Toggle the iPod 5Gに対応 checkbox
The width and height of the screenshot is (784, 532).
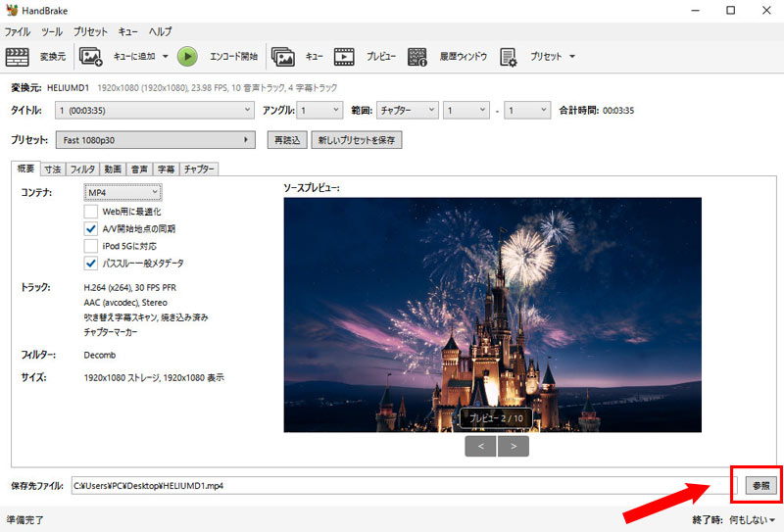[91, 246]
